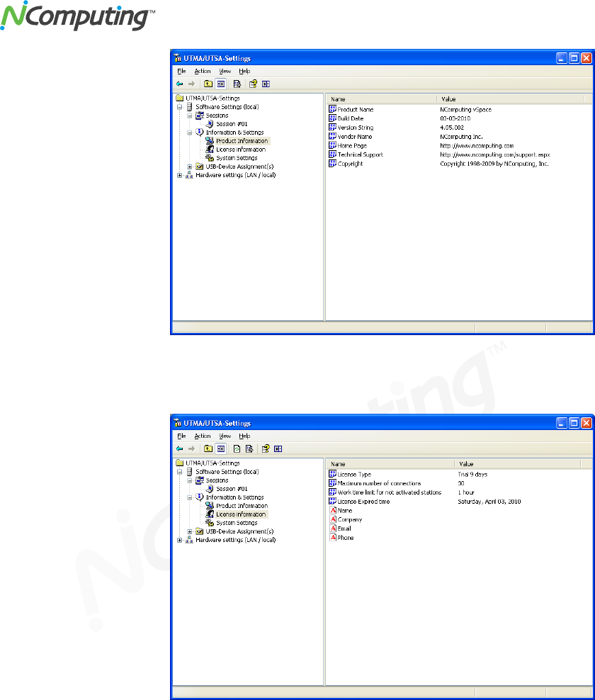Viewport: 595px width, 700px height.
Task: Open View menu in window listing Build Date
Action: point(225,71)
